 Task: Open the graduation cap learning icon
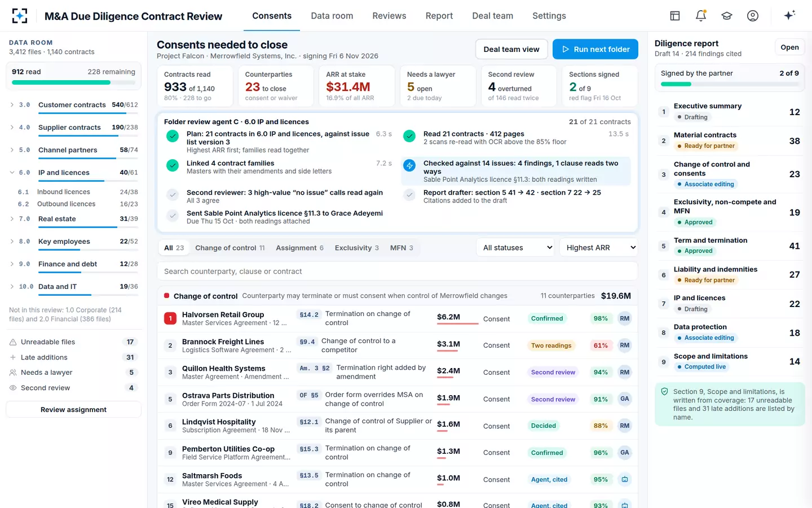click(x=727, y=16)
